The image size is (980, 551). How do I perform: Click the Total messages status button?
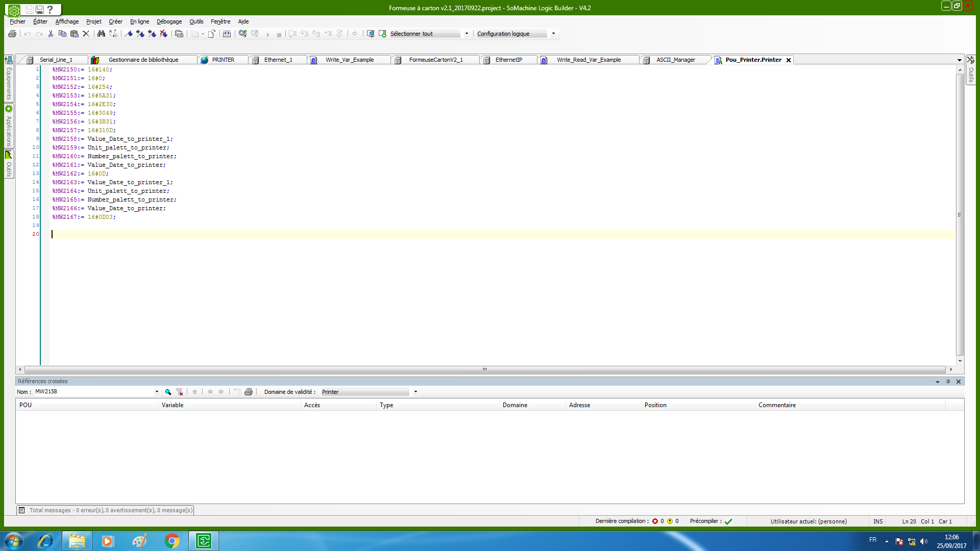pyautogui.click(x=106, y=510)
